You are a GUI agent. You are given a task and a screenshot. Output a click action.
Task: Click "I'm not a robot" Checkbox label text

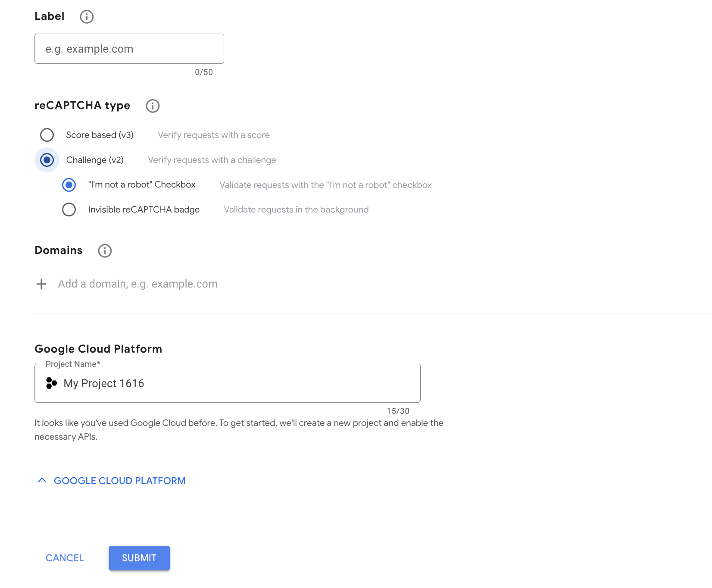click(142, 185)
